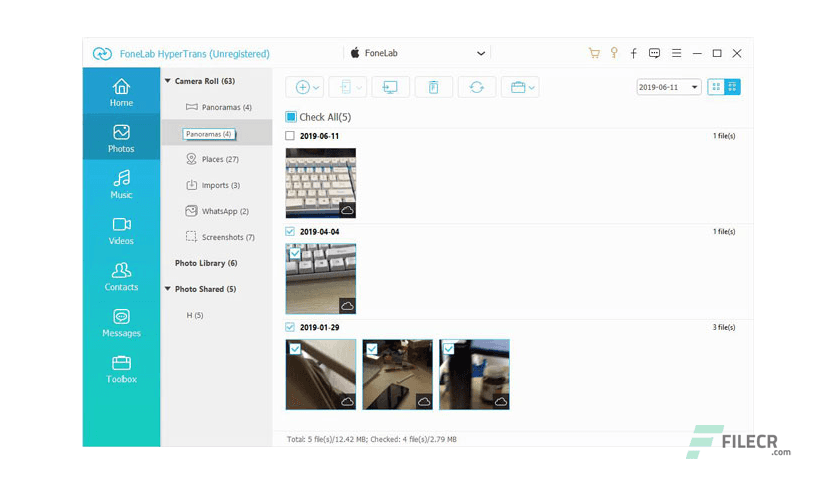
Task: Expand the export to device dropdown arrow
Action: pos(359,87)
